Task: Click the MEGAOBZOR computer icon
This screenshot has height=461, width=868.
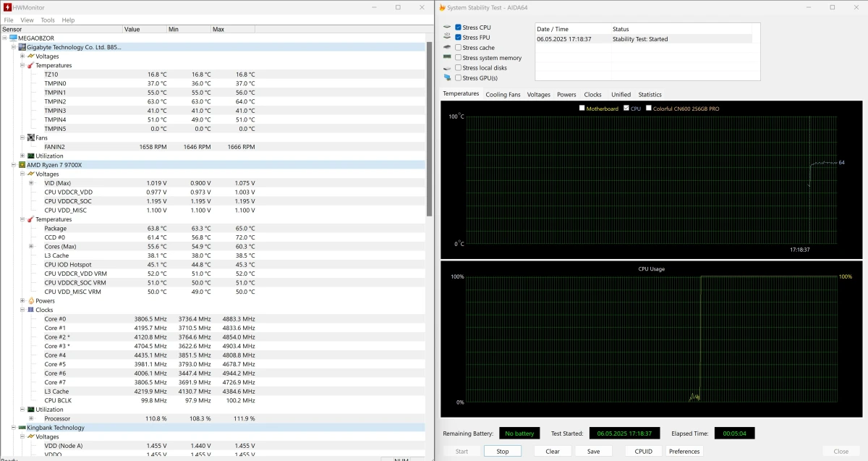Action: coord(13,38)
